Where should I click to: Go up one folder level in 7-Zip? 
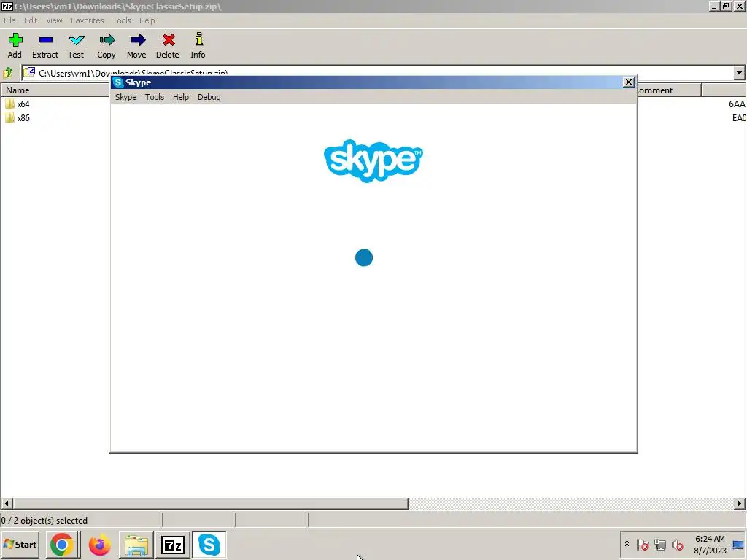tap(8, 73)
